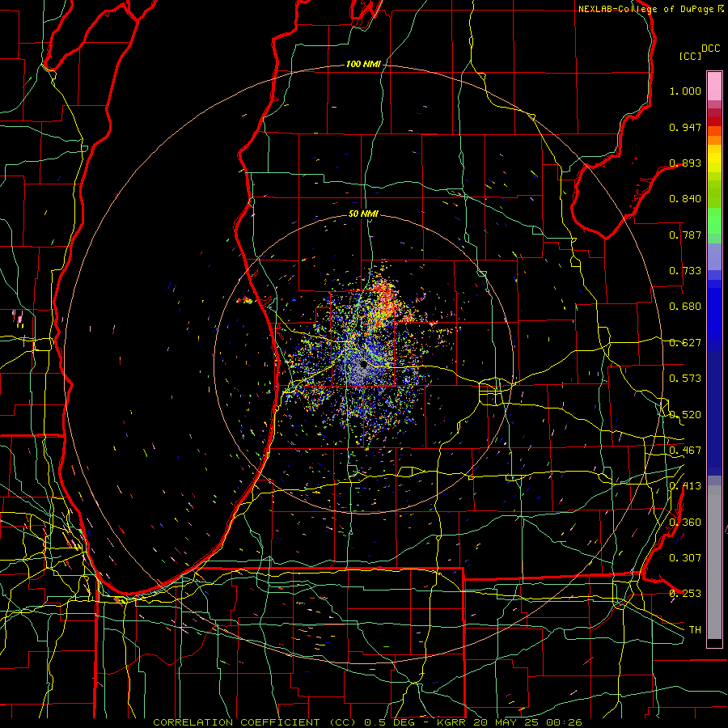Viewport: 728px width, 728px height.
Task: Click the 0.627 scale value
Action: (685, 343)
